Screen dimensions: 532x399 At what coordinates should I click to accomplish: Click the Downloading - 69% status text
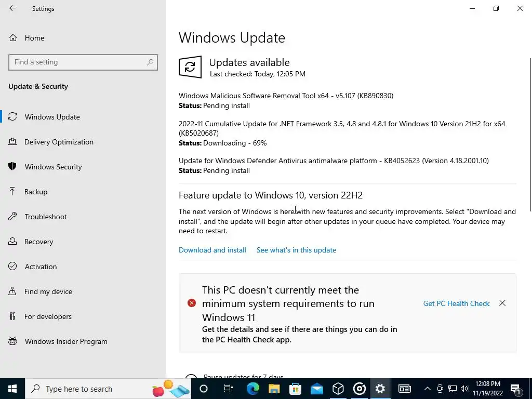click(235, 143)
